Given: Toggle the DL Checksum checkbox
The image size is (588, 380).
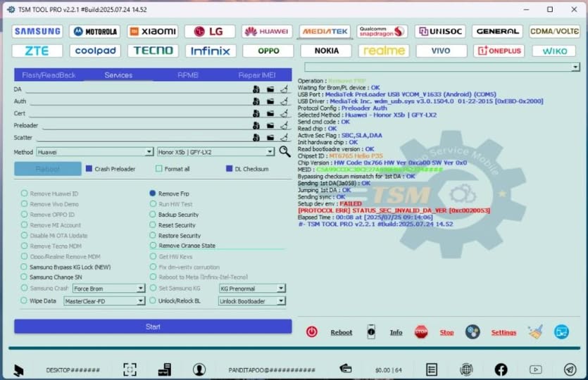Looking at the screenshot, I should 229,169.
